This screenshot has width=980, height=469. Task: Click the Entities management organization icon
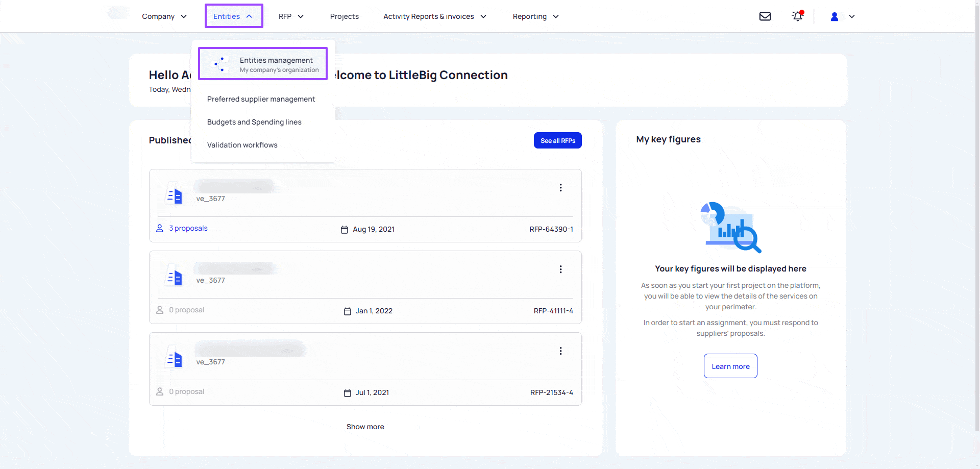coord(219,64)
